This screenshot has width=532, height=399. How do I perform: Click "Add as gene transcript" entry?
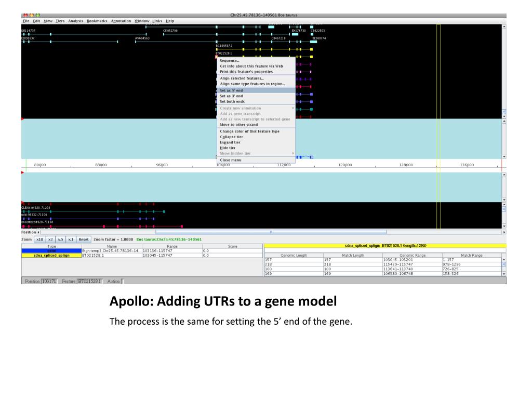(x=256, y=114)
